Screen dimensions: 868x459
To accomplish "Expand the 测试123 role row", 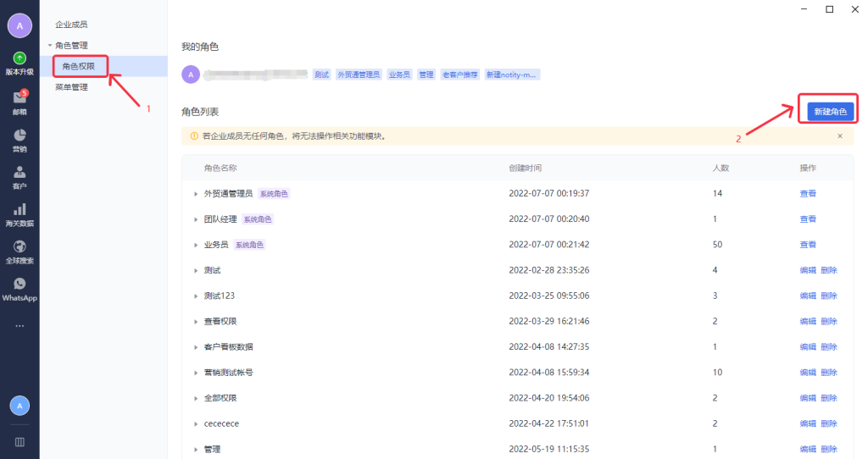I will tap(196, 296).
